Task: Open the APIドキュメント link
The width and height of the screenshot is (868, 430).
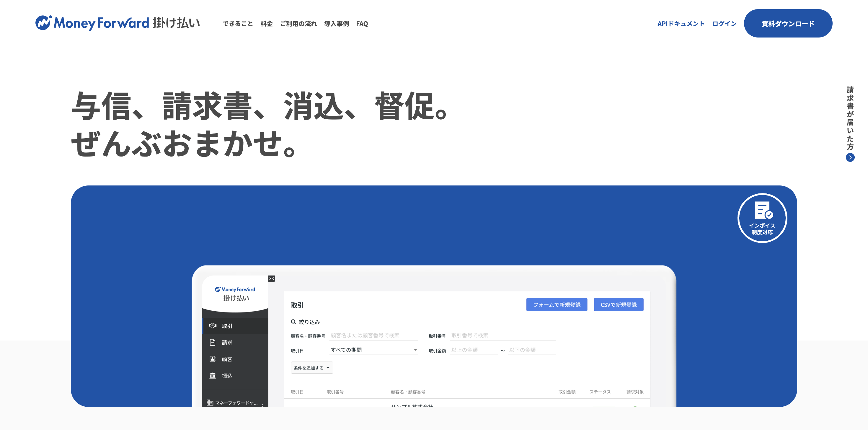Action: pyautogui.click(x=681, y=24)
